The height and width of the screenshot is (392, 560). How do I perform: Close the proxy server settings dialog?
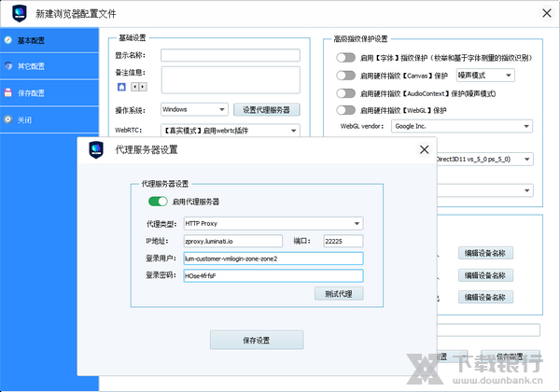coord(425,149)
